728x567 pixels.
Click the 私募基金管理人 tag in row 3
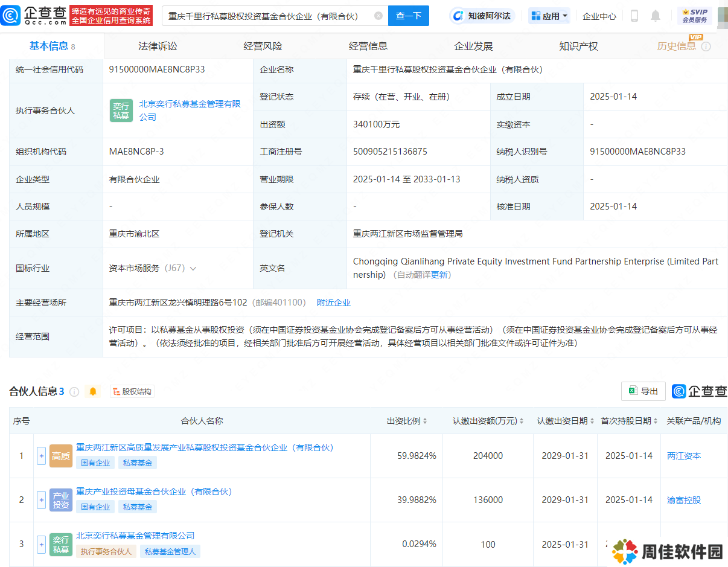(170, 551)
